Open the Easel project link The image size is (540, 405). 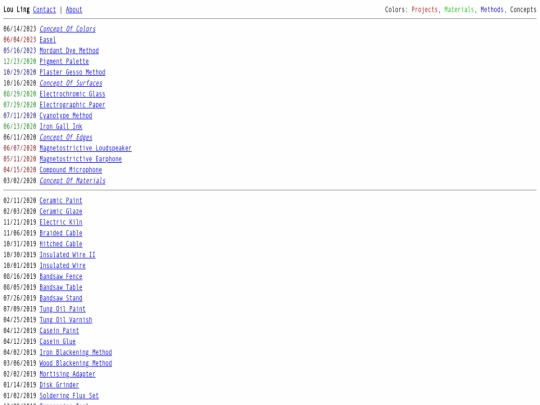48,40
